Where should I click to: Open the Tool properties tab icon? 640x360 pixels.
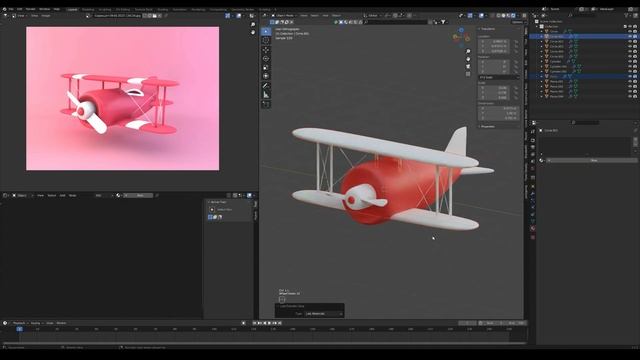533,131
